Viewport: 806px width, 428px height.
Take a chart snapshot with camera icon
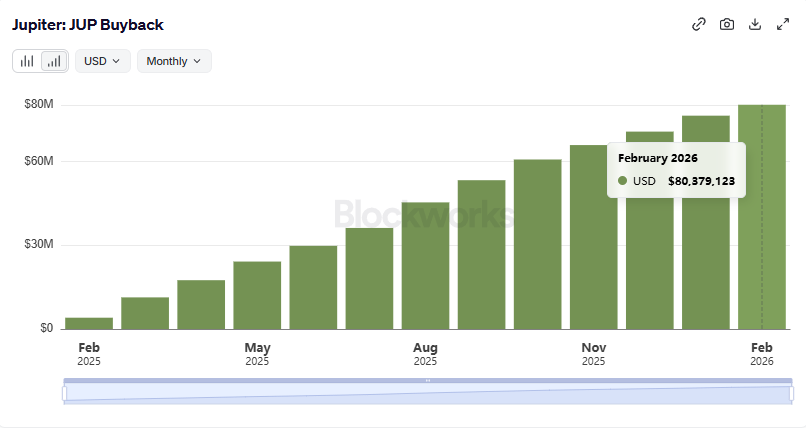coord(727,24)
